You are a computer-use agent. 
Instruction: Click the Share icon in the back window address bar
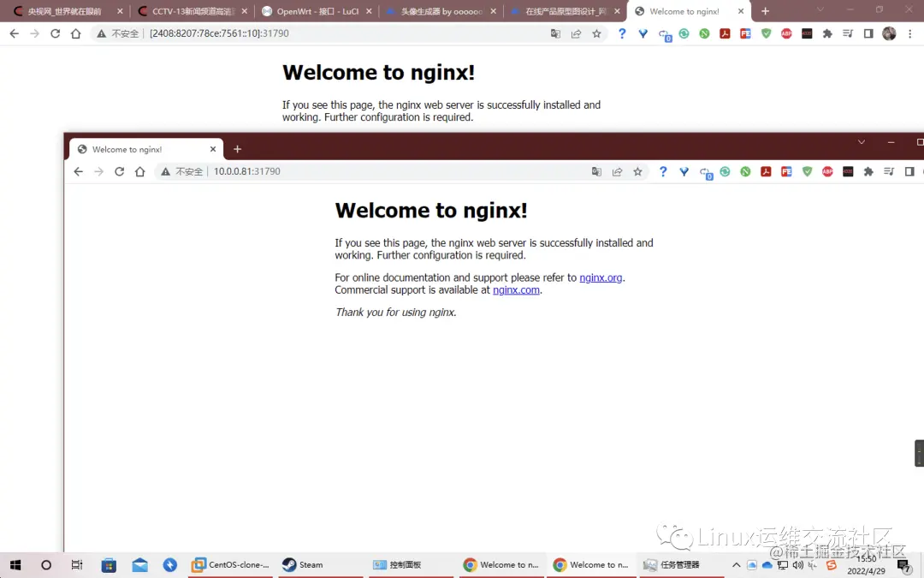click(x=576, y=33)
